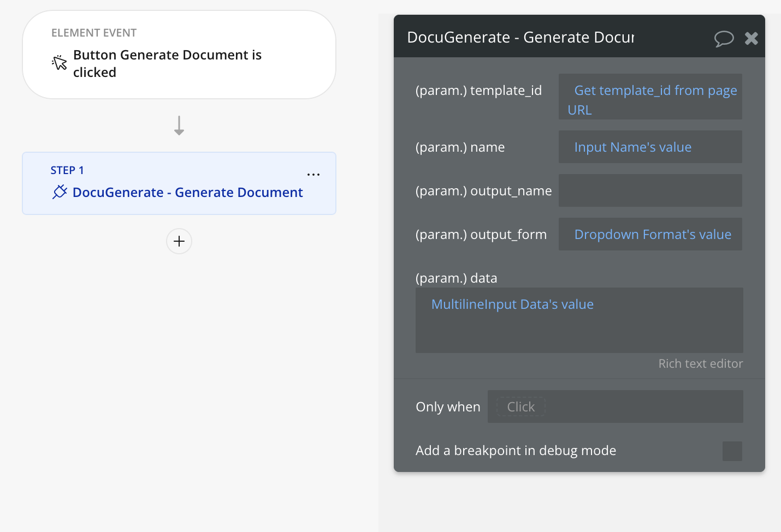Open the comment bubble in the panel header

(x=724, y=38)
